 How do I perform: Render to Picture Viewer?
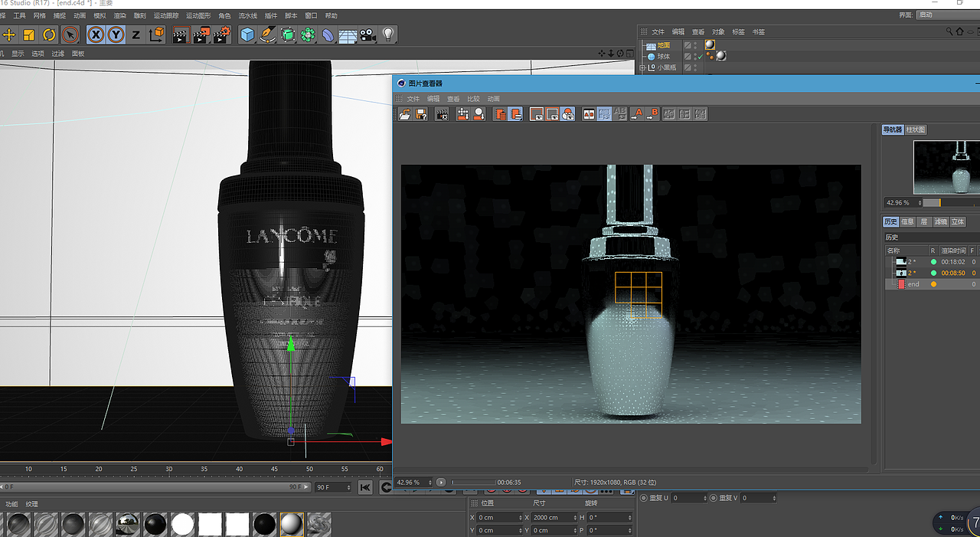[x=201, y=34]
